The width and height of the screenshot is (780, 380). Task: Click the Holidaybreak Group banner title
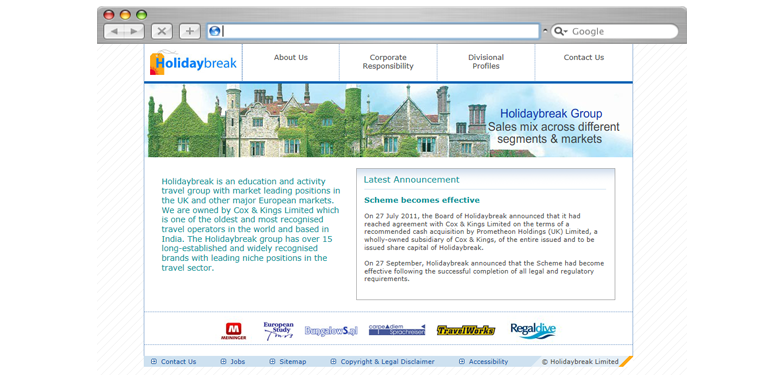click(x=551, y=114)
